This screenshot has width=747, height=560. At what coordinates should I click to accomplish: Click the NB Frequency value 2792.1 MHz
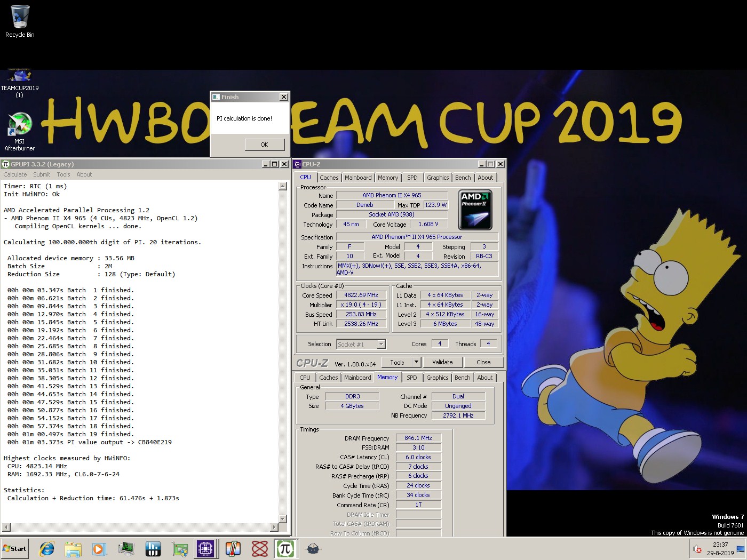tap(458, 415)
